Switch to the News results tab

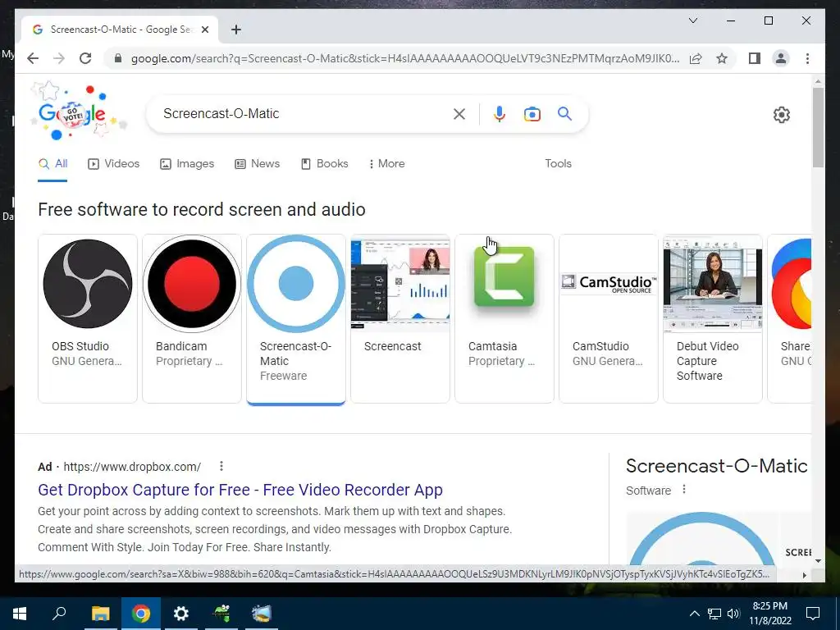coord(257,163)
